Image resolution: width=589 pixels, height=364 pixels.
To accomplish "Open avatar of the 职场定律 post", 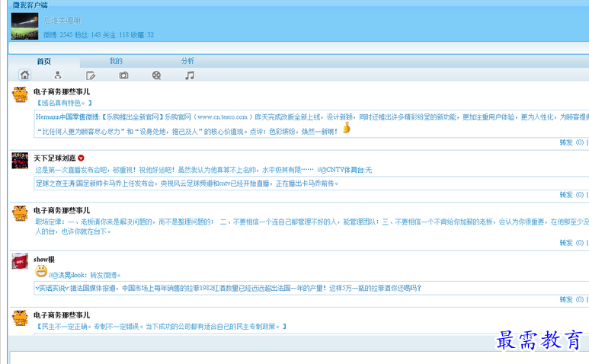I will pyautogui.click(x=20, y=212).
